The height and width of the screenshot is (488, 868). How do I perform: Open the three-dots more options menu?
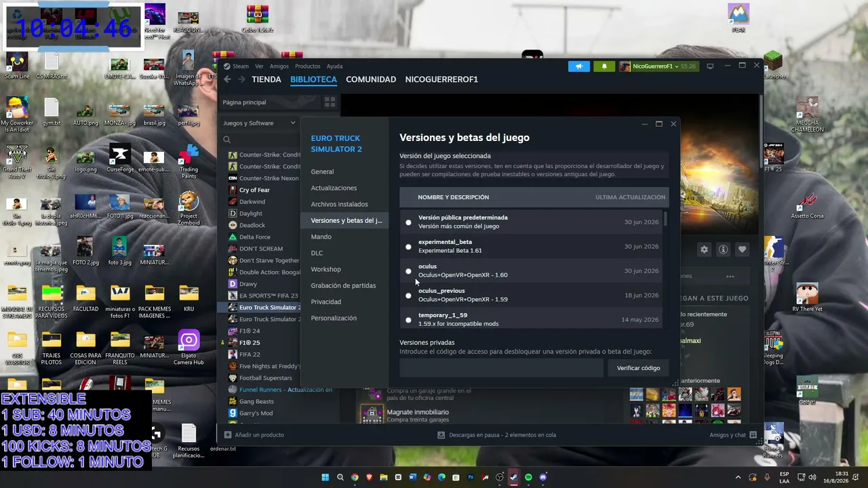tap(730, 277)
